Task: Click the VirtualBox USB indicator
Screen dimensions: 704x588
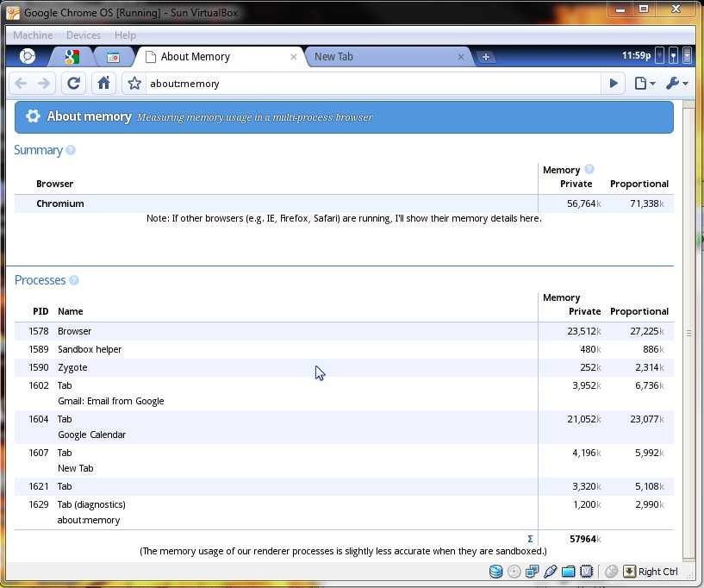Action: (550, 572)
